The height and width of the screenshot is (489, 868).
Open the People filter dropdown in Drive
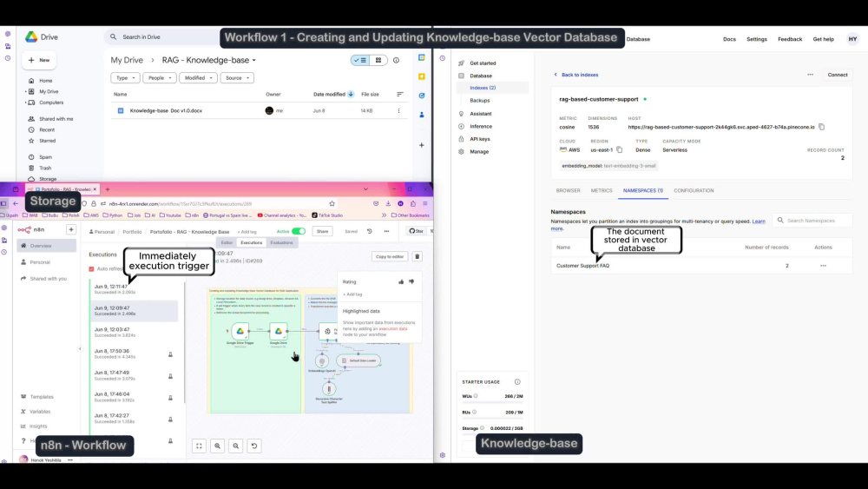(160, 78)
